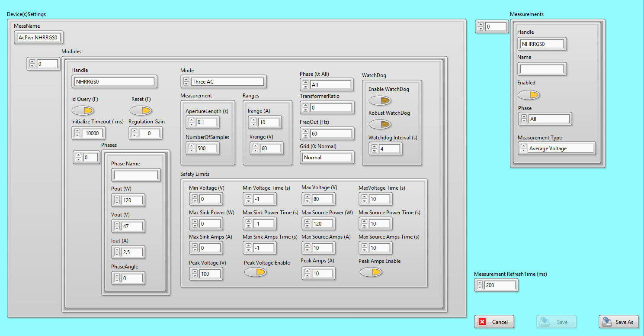This screenshot has width=644, height=336.
Task: Click the Vrange (V) stepper arrows
Action: pos(255,149)
